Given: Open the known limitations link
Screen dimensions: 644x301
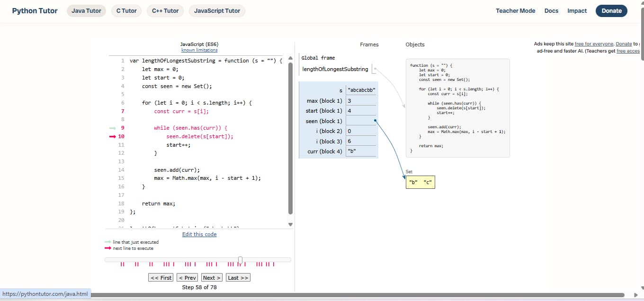Looking at the screenshot, I should pos(199,50).
